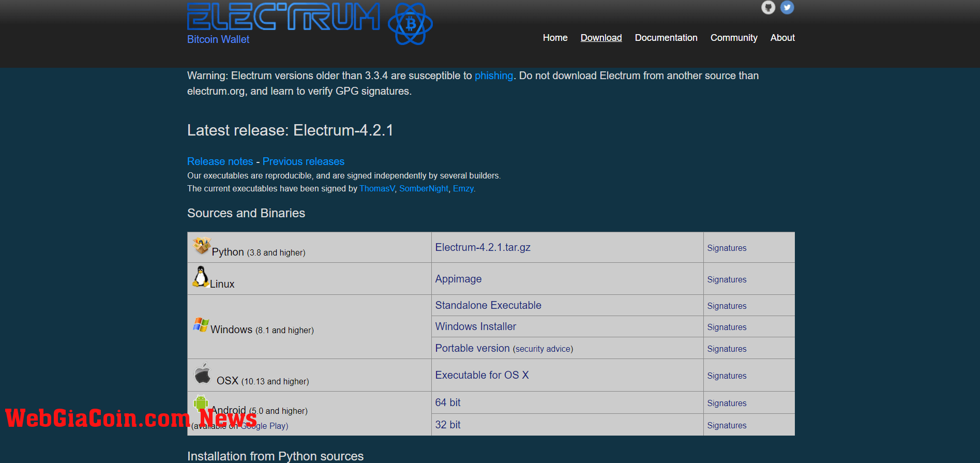This screenshot has height=463, width=980.
Task: Open the Documentation menu item
Action: (666, 38)
